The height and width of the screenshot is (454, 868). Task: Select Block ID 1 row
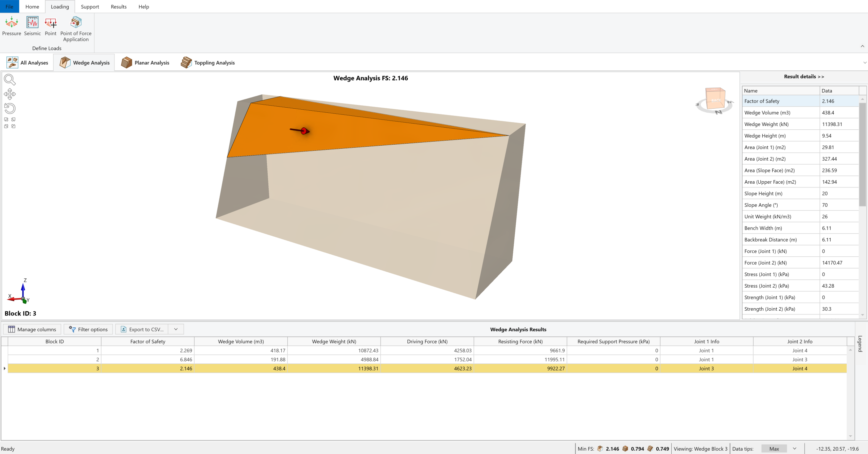point(427,350)
